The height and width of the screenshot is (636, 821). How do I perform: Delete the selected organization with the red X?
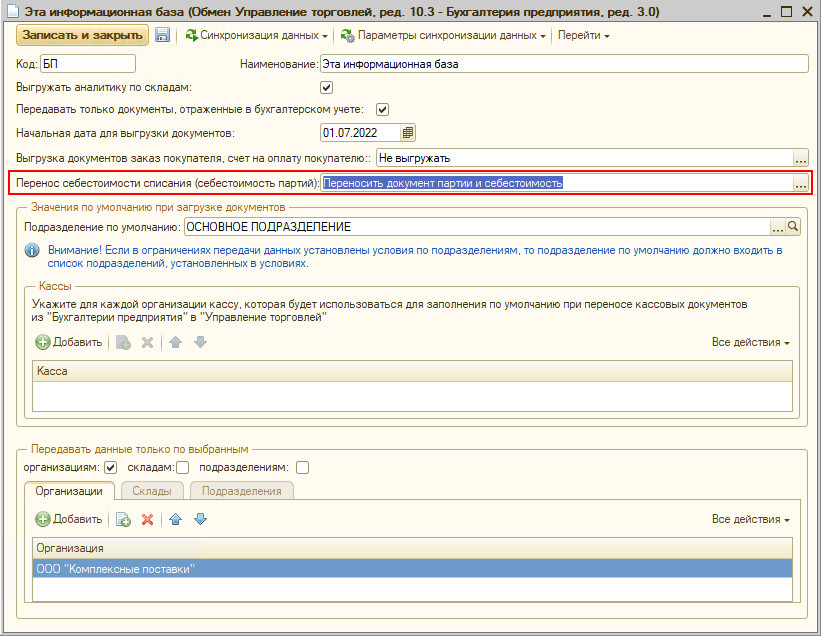point(148,519)
